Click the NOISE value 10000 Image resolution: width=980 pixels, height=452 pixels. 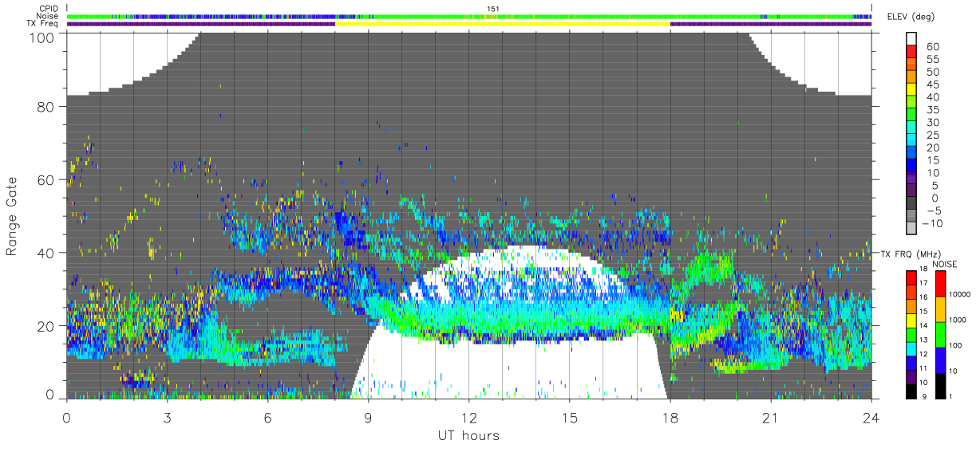959,294
